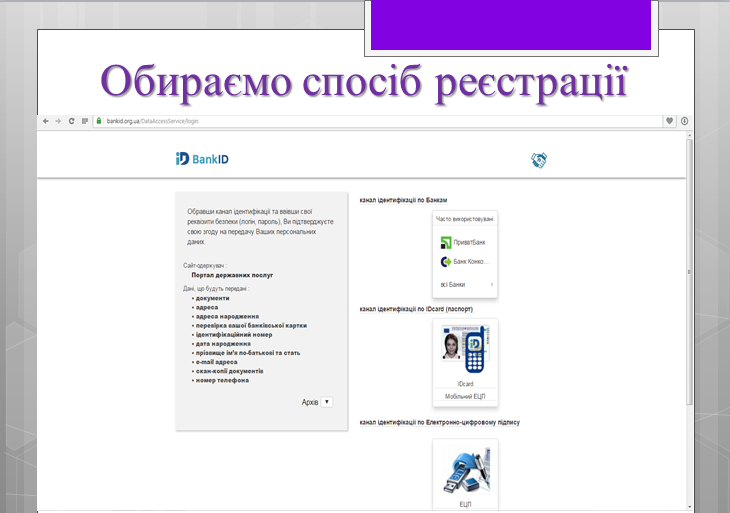Click the browser back arrow

pos(46,121)
